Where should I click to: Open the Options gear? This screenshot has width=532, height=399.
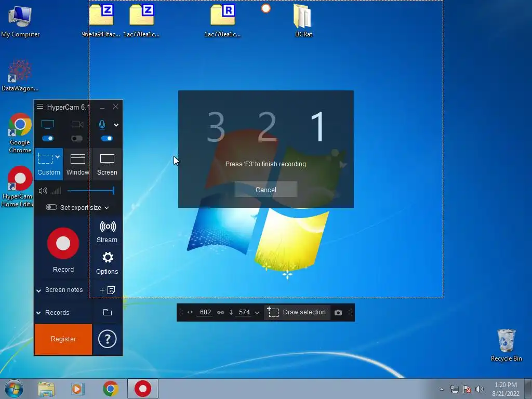(x=107, y=263)
